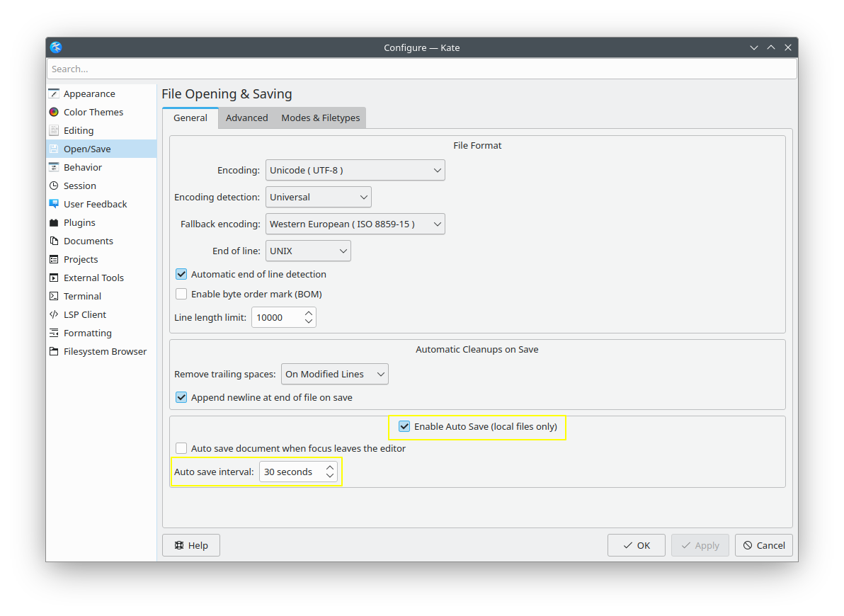The image size is (844, 616).
Task: Disable Automatic end of line detection
Action: pos(181,274)
